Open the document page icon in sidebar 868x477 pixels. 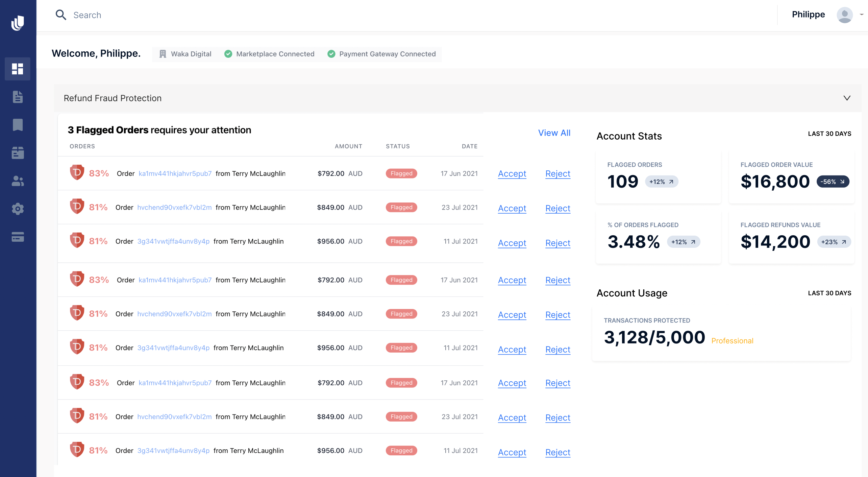tap(18, 97)
